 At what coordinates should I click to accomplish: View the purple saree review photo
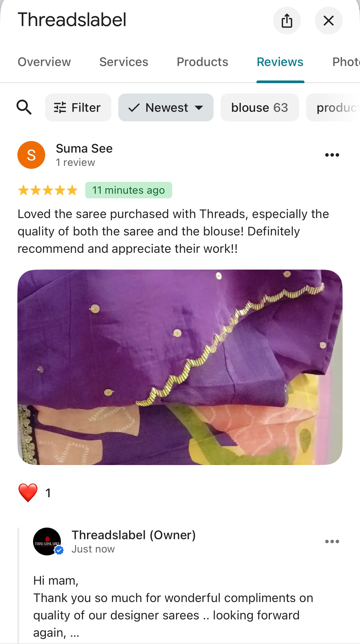(180, 367)
